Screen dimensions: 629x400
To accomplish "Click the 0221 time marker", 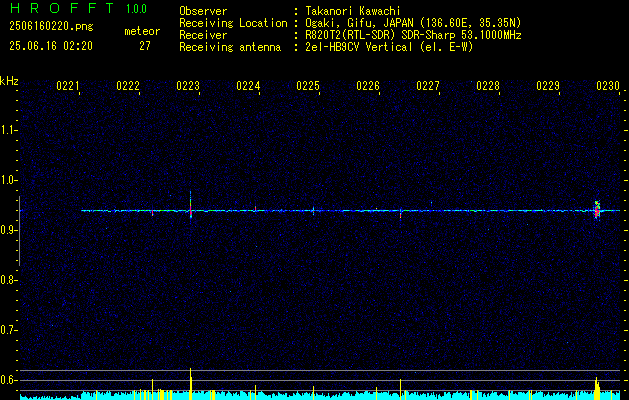I will point(67,86).
